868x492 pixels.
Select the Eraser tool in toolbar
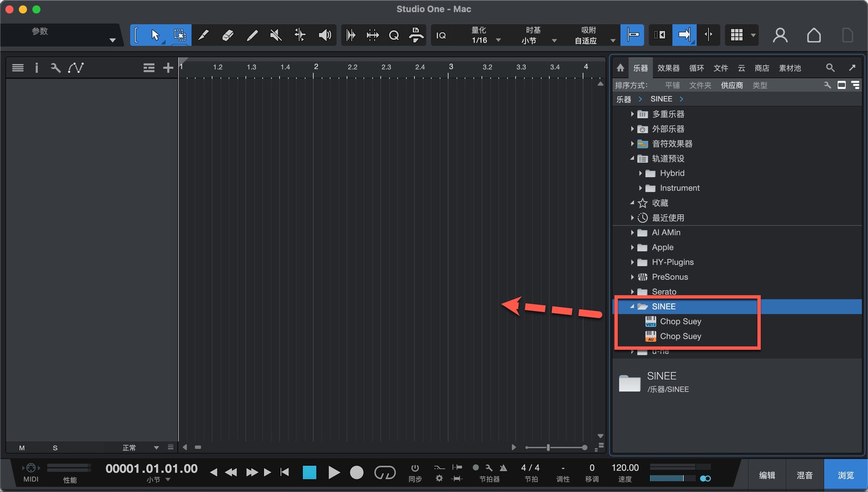pyautogui.click(x=228, y=35)
